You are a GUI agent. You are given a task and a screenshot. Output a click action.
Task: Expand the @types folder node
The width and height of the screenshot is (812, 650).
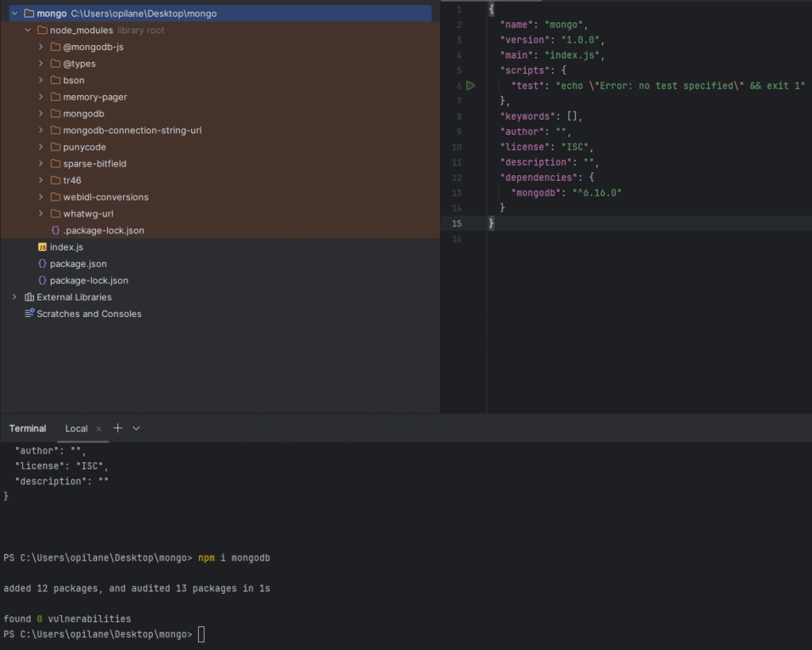click(41, 63)
